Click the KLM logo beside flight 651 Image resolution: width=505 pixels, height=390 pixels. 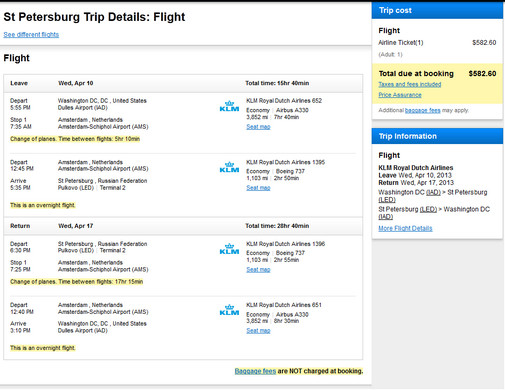click(229, 310)
